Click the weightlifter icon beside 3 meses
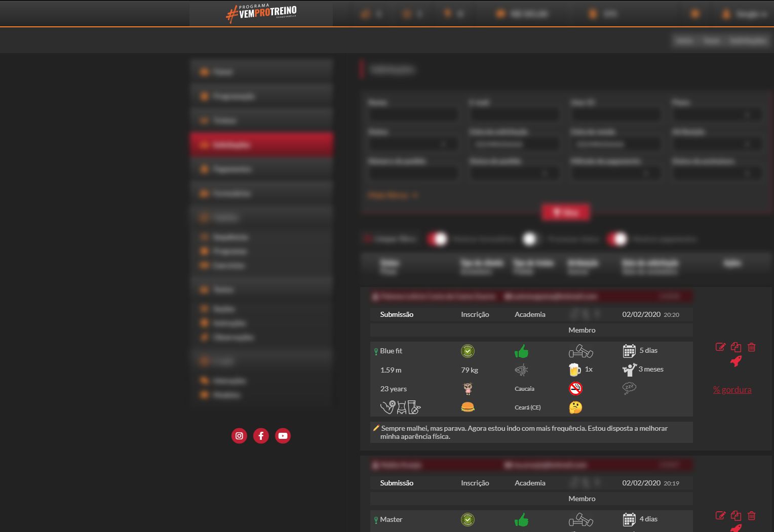Viewport: 774px width, 532px height. pyautogui.click(x=629, y=370)
